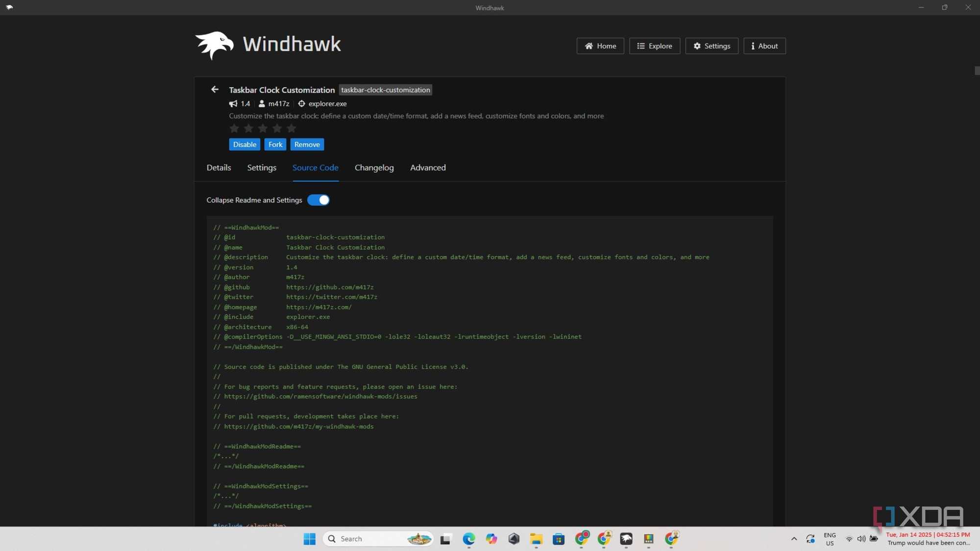
Task: Go back using the arrow next to the mod title
Action: tap(215, 90)
